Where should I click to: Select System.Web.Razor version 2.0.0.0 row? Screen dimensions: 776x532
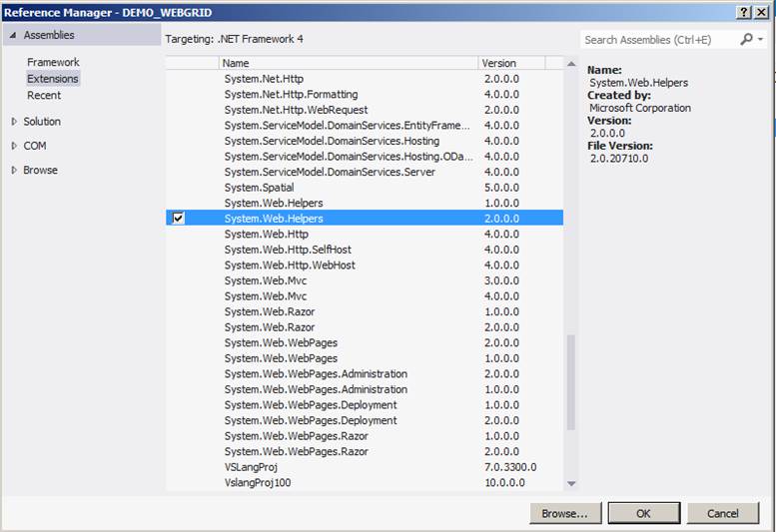(x=365, y=326)
